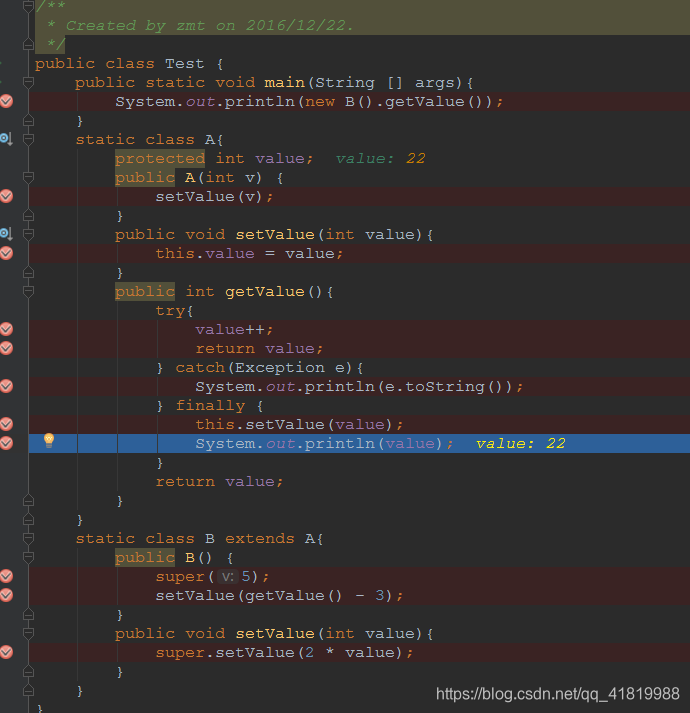Collapse the A(int v) constructor fold marker
Screen dimensions: 690x713
pyautogui.click(x=28, y=177)
